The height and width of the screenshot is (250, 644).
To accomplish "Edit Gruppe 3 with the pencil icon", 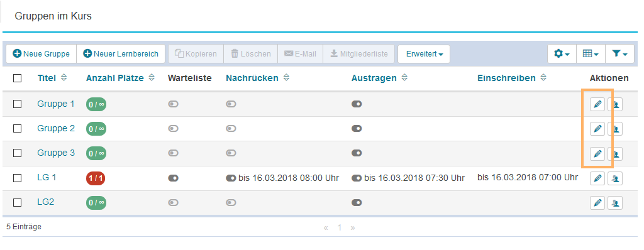I will point(597,153).
